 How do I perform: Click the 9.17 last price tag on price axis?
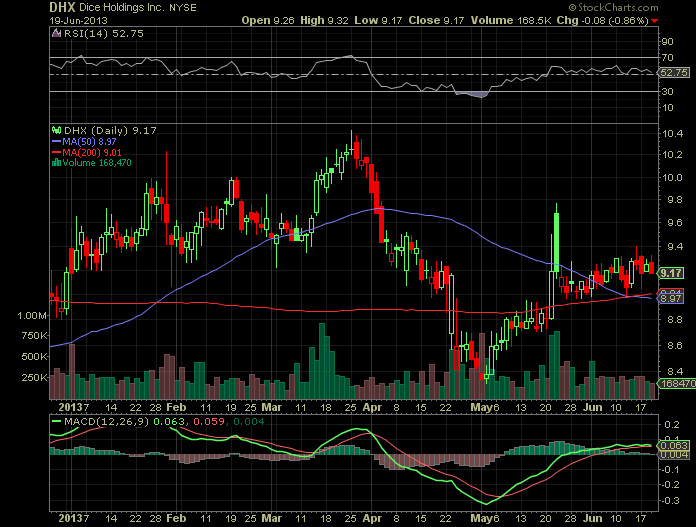[x=671, y=273]
